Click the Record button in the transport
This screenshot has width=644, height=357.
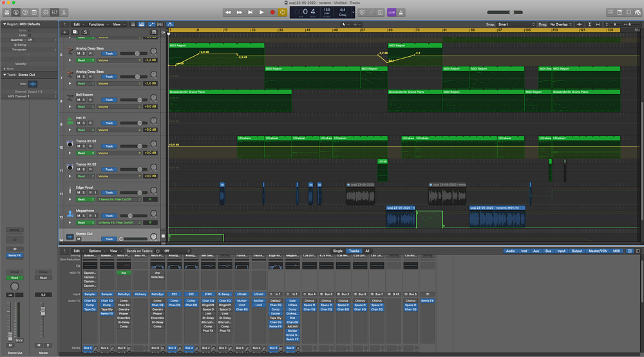click(x=272, y=12)
